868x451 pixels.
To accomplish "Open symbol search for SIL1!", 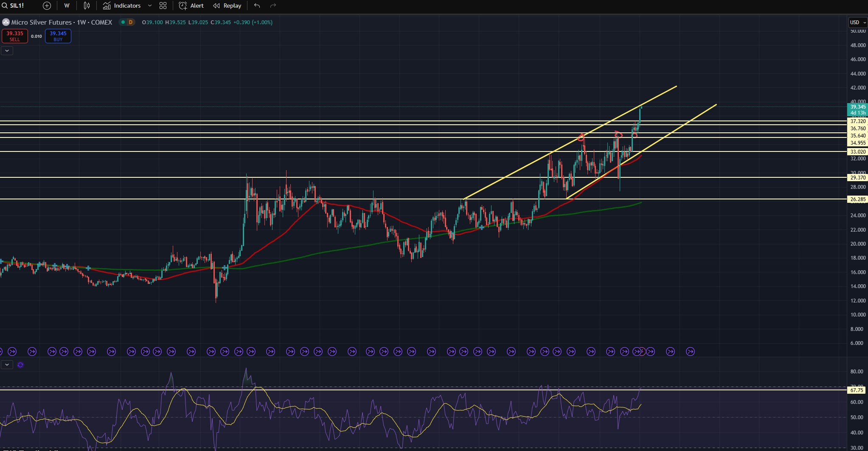I will [14, 6].
